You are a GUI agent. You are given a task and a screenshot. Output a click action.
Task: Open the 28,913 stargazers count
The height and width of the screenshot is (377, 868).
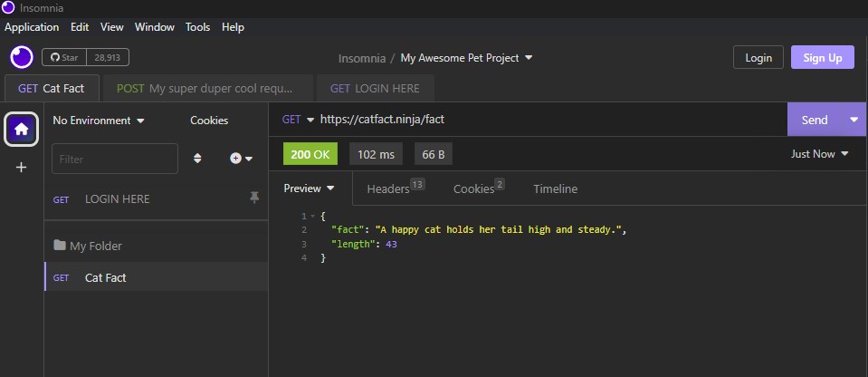108,58
